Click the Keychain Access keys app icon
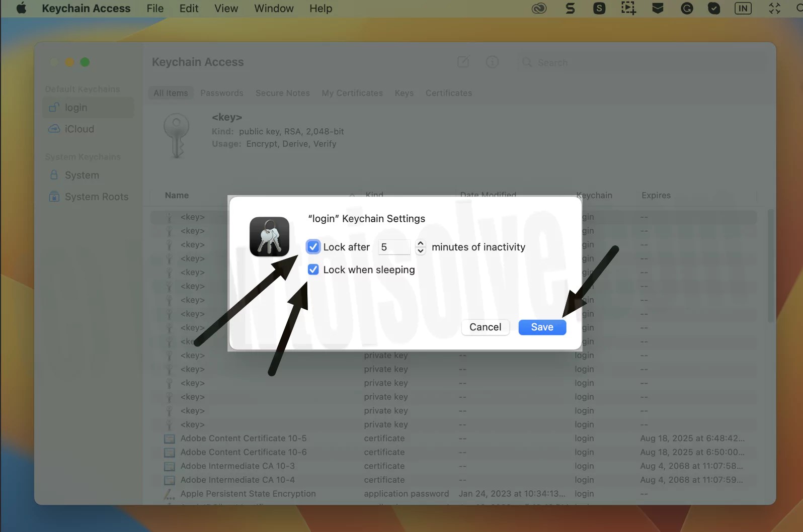 pos(269,237)
